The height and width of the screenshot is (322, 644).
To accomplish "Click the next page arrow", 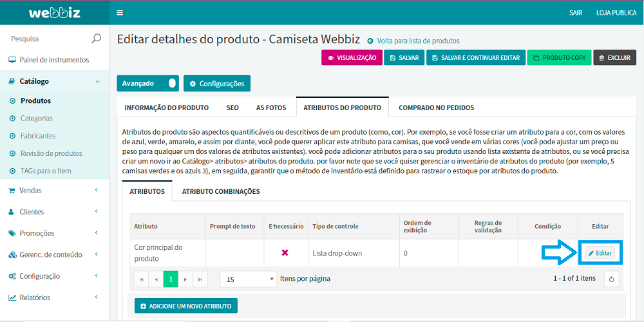I will point(185,279).
